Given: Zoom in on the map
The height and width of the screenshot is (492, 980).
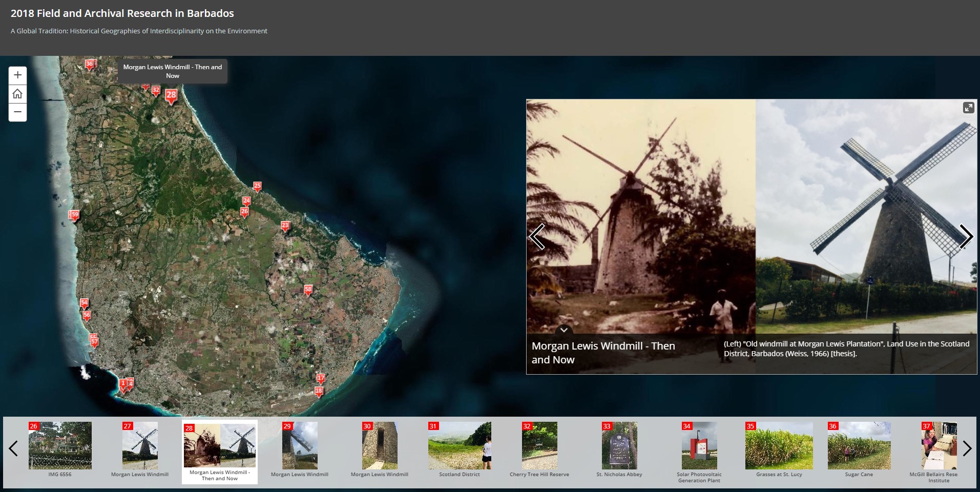Looking at the screenshot, I should click(17, 75).
